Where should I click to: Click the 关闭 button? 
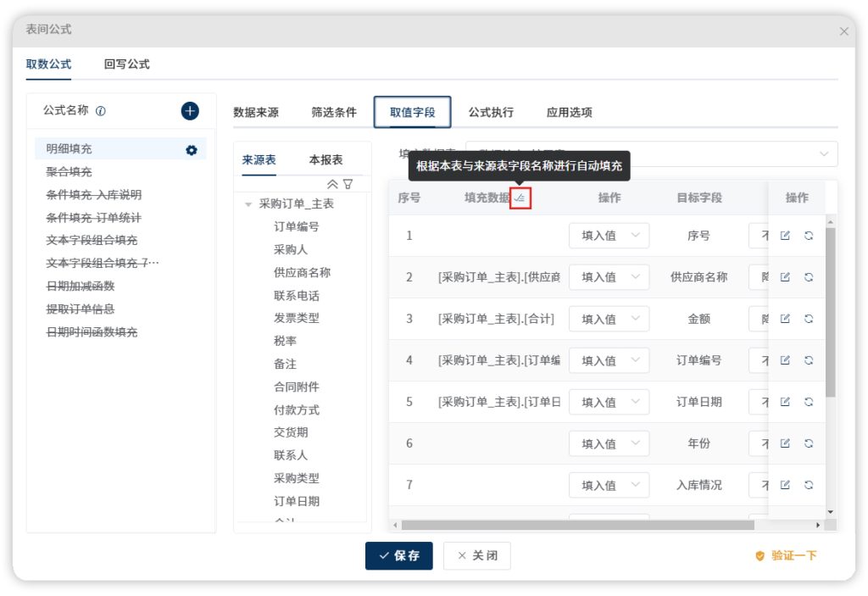coord(477,555)
